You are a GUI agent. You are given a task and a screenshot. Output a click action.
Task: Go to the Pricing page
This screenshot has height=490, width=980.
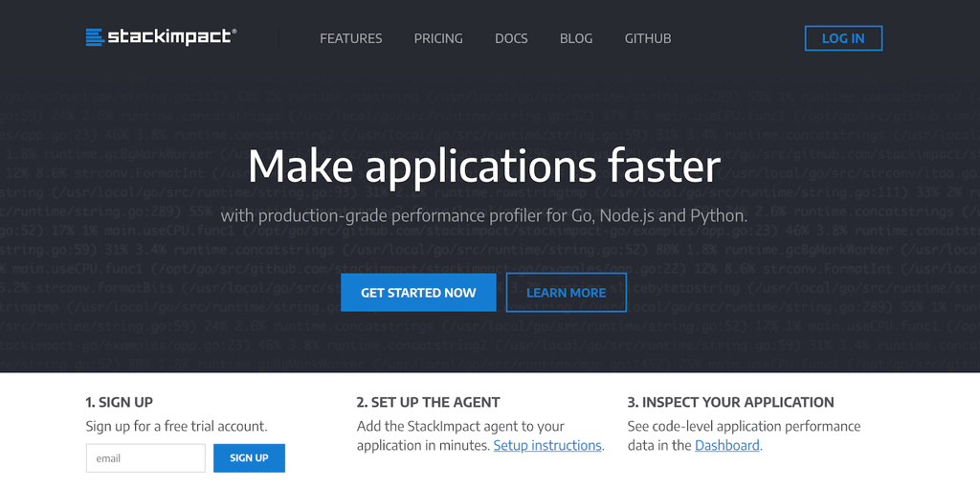point(438,38)
